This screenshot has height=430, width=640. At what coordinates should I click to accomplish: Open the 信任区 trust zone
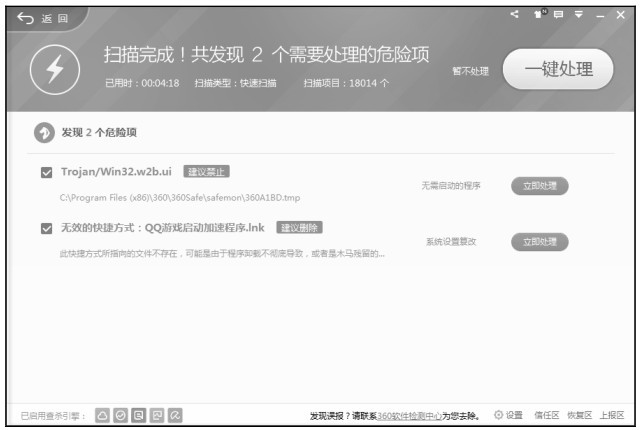tap(547, 415)
